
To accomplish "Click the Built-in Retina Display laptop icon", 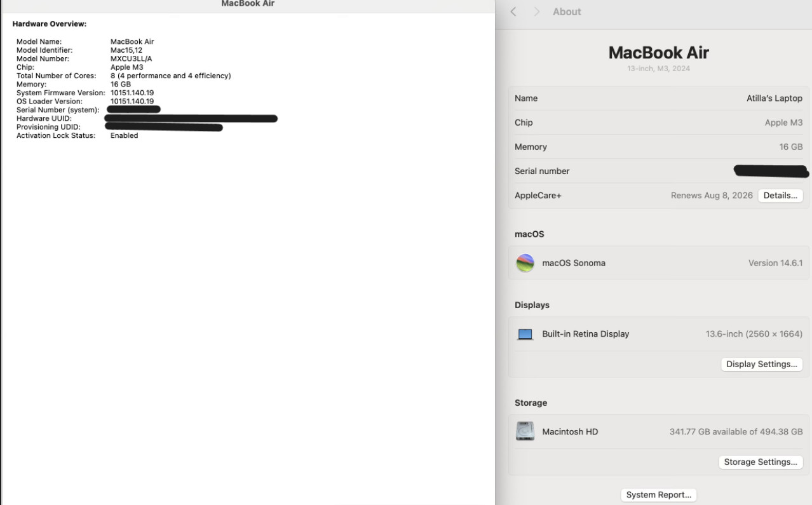I will (x=525, y=334).
